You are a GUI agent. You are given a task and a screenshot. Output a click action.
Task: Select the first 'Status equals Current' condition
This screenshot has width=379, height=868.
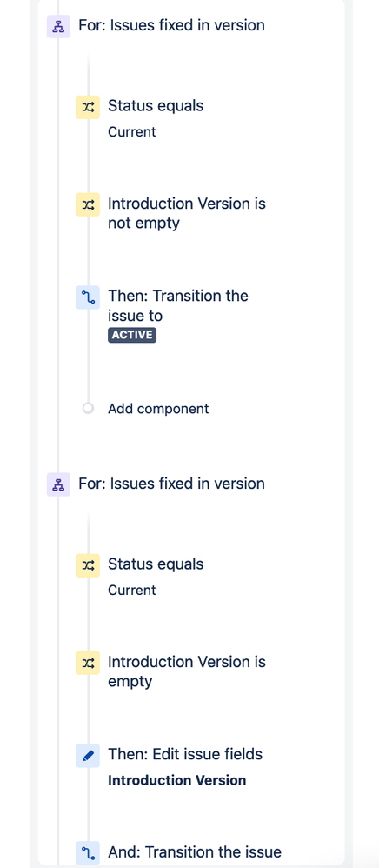click(156, 118)
